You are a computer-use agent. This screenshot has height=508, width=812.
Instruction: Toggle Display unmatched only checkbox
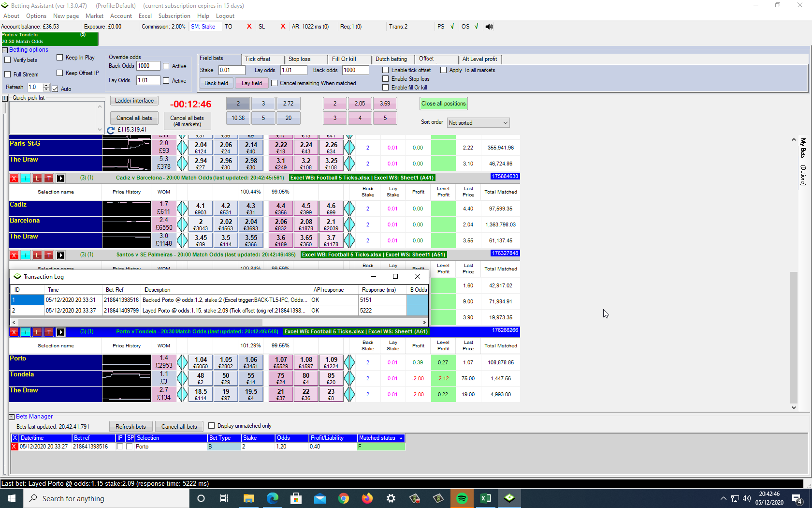(x=211, y=426)
